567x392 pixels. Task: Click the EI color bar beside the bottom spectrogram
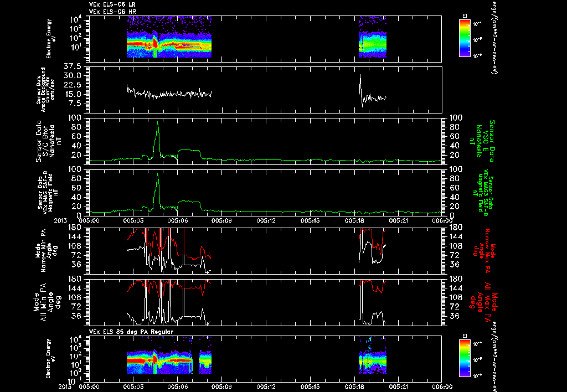[464, 358]
